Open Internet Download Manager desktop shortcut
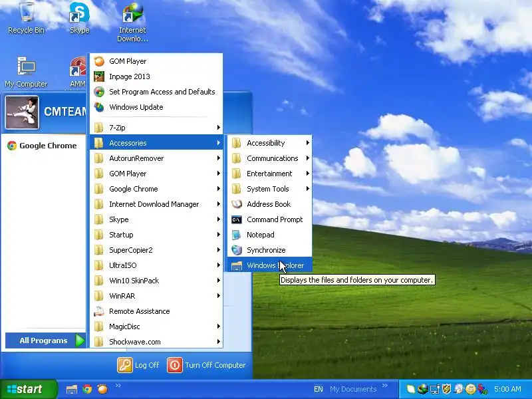This screenshot has width=532, height=399. [x=132, y=21]
